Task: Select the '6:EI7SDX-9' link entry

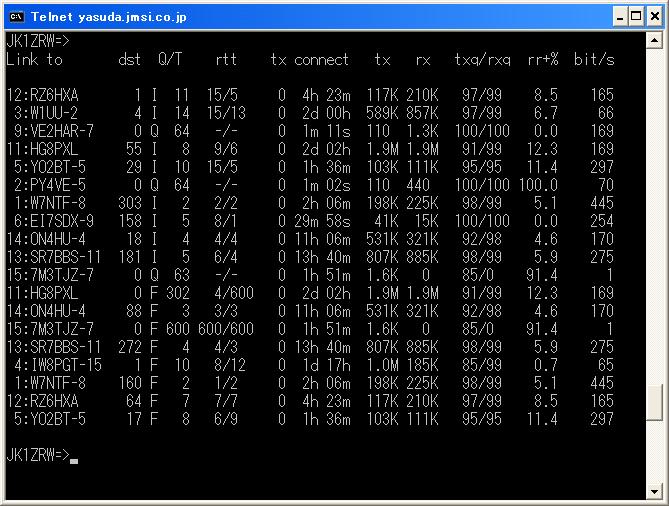Action: pos(54,221)
